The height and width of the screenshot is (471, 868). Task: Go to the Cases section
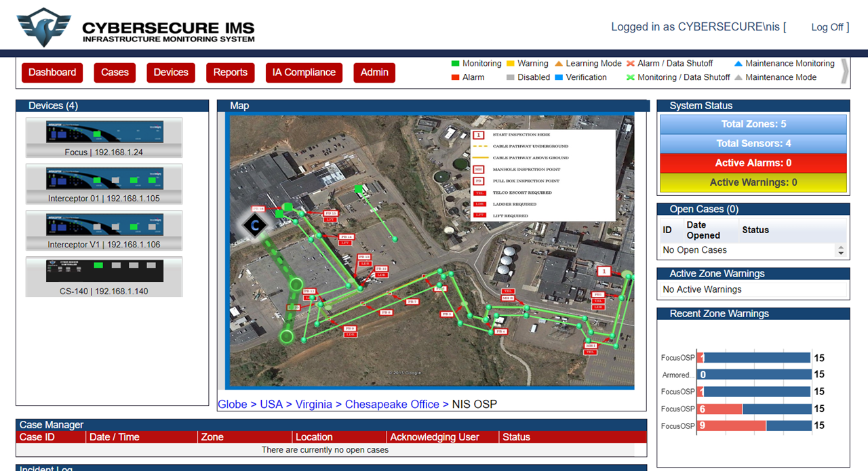[115, 73]
